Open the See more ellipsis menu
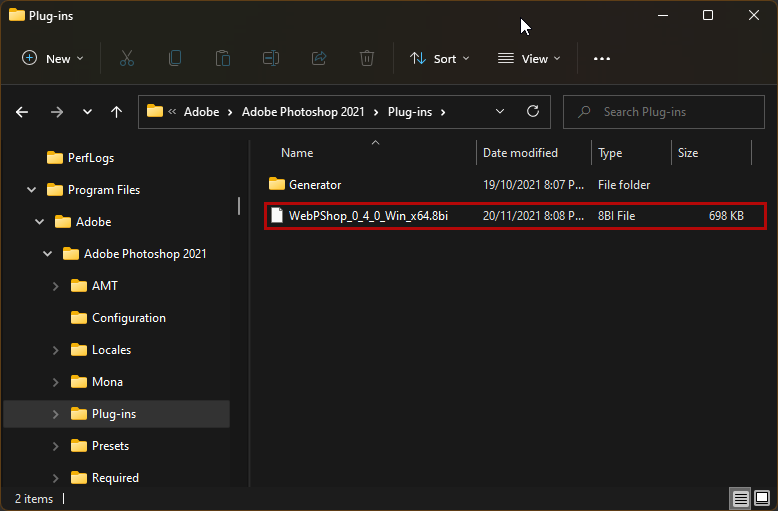 [x=602, y=59]
